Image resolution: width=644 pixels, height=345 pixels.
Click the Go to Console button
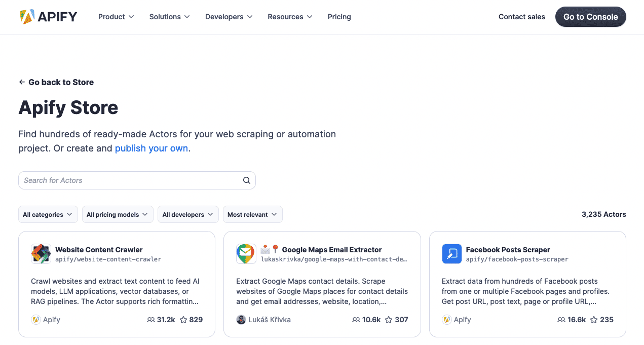[590, 17]
